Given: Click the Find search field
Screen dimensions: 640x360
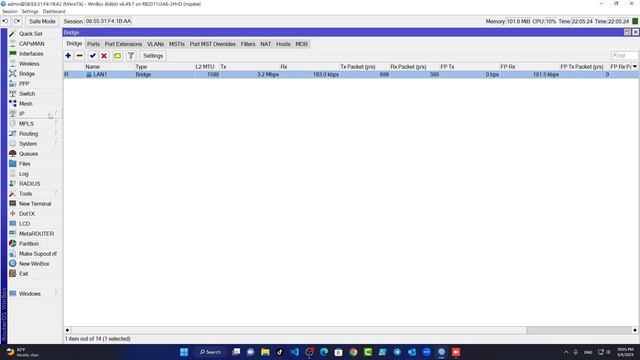Looking at the screenshot, I should point(624,56).
